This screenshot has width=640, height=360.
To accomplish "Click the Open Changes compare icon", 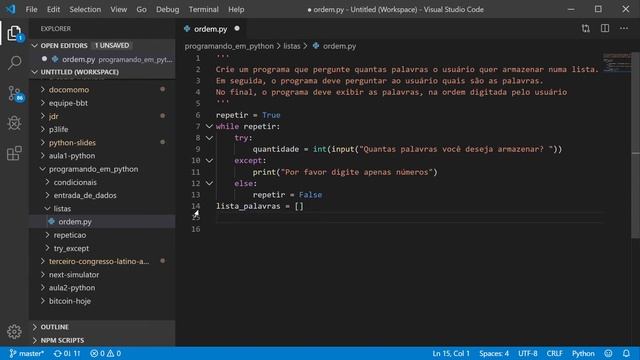I will (x=586, y=29).
